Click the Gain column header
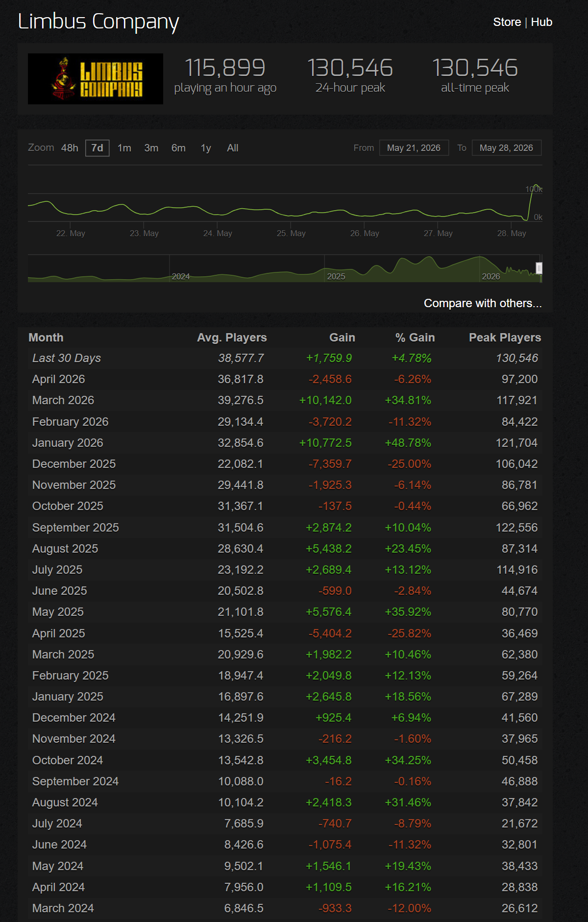This screenshot has width=588, height=922. (x=342, y=338)
